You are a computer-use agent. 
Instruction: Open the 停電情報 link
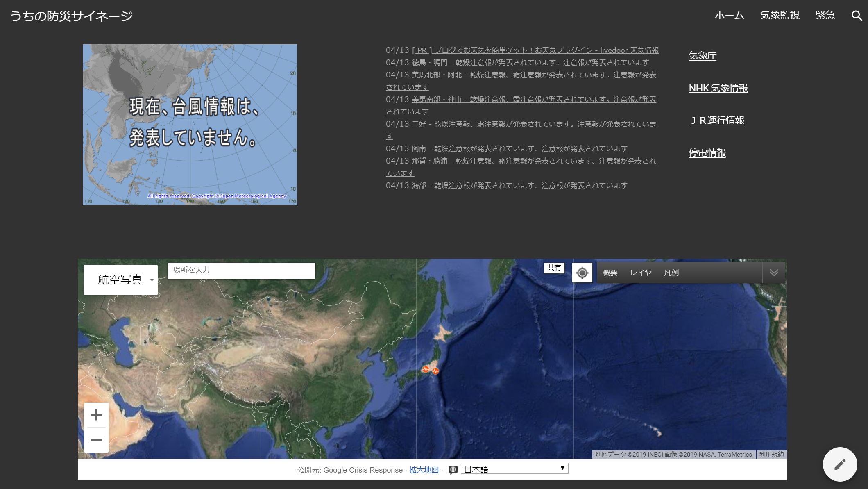[707, 153]
